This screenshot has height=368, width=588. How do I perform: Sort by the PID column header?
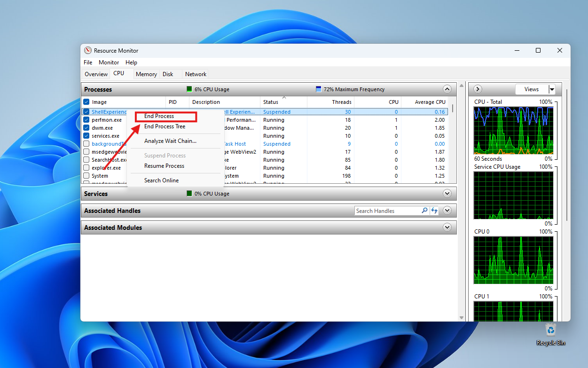tap(178, 102)
